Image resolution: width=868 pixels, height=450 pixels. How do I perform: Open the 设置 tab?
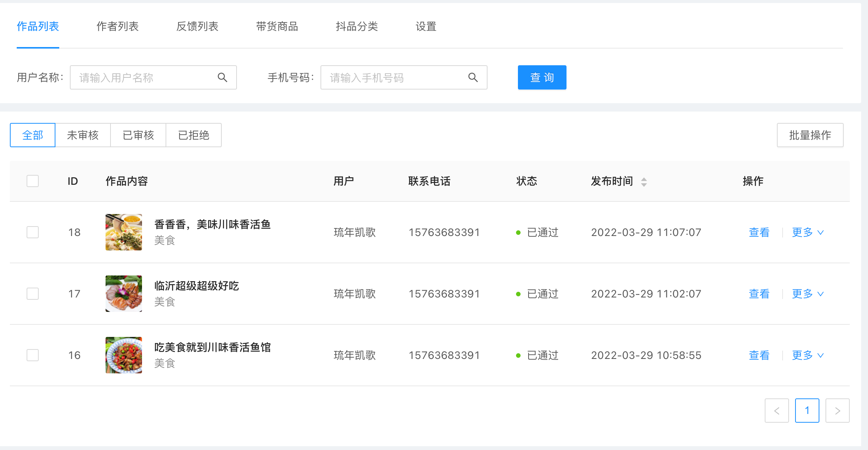(426, 26)
